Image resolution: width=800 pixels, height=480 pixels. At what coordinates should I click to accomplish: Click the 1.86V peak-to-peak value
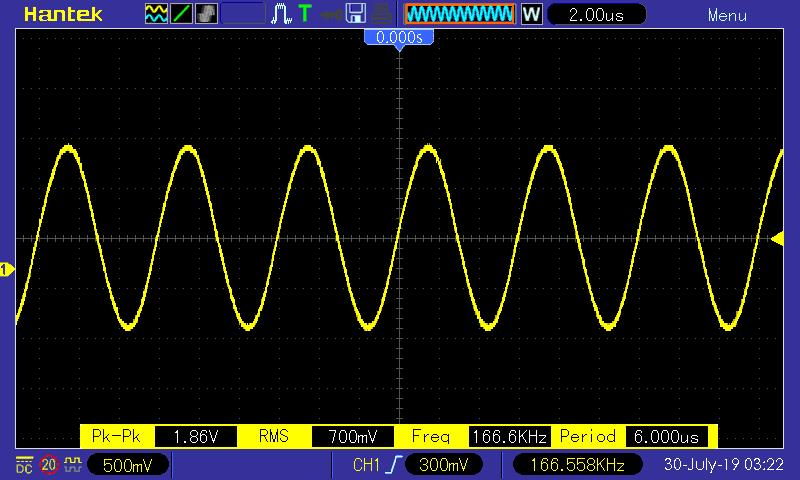[196, 437]
